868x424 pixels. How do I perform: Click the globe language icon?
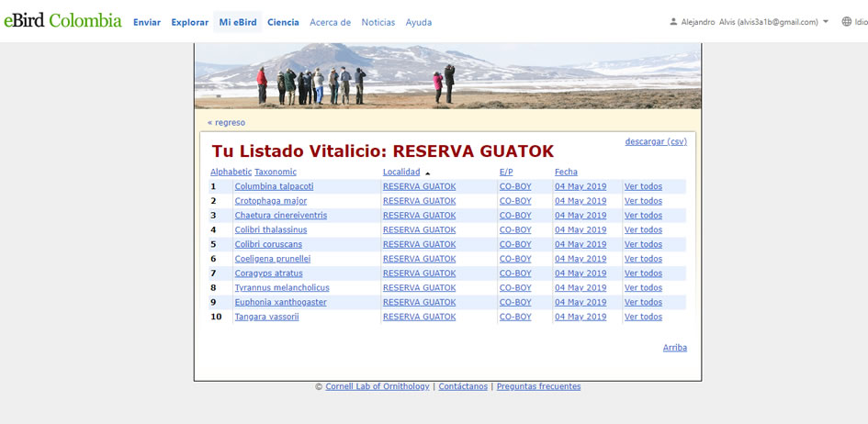(x=846, y=22)
